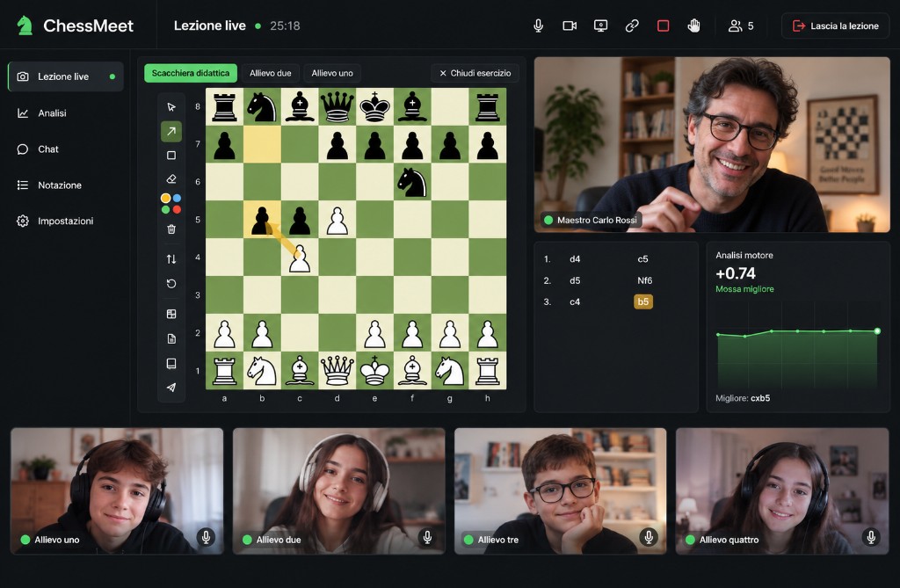This screenshot has height=588, width=900.
Task: Select move Nf6 in notation
Action: [644, 280]
